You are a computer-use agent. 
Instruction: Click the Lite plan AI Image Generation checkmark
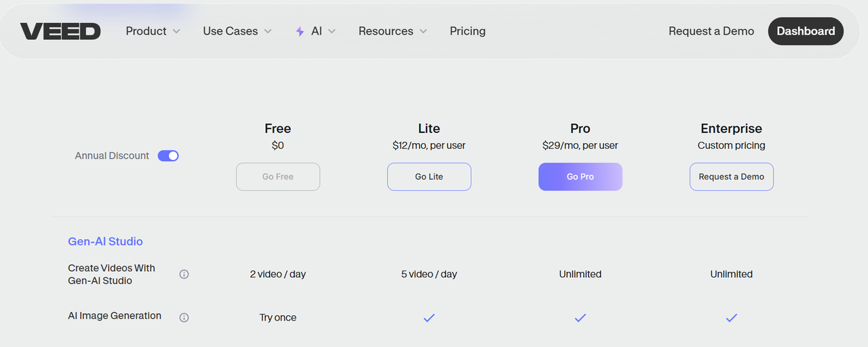coord(429,317)
